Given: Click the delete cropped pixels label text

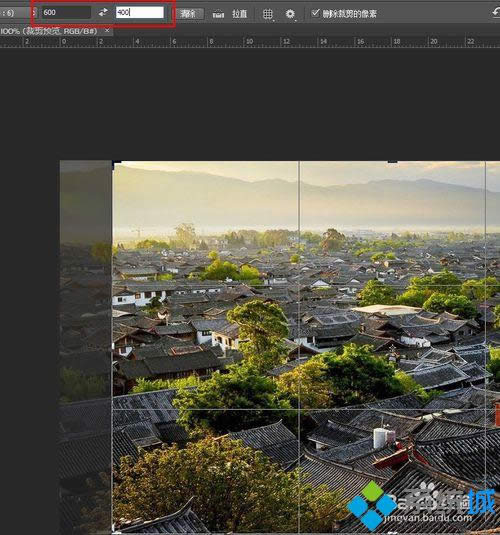Looking at the screenshot, I should (x=349, y=14).
